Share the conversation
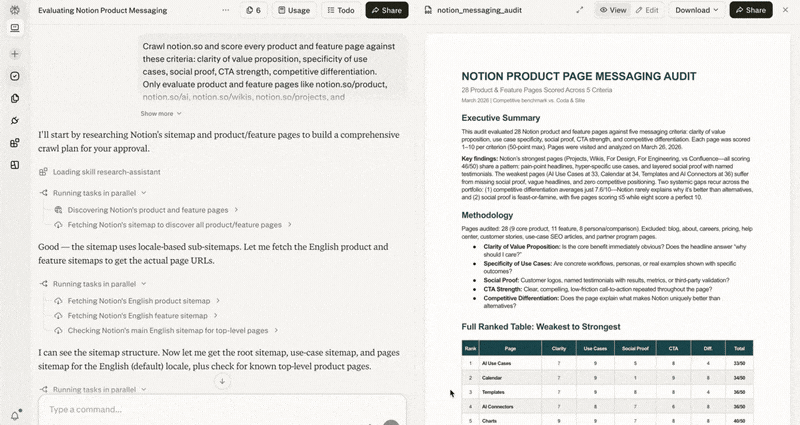Viewport: 800px width, 425px height. [x=387, y=10]
